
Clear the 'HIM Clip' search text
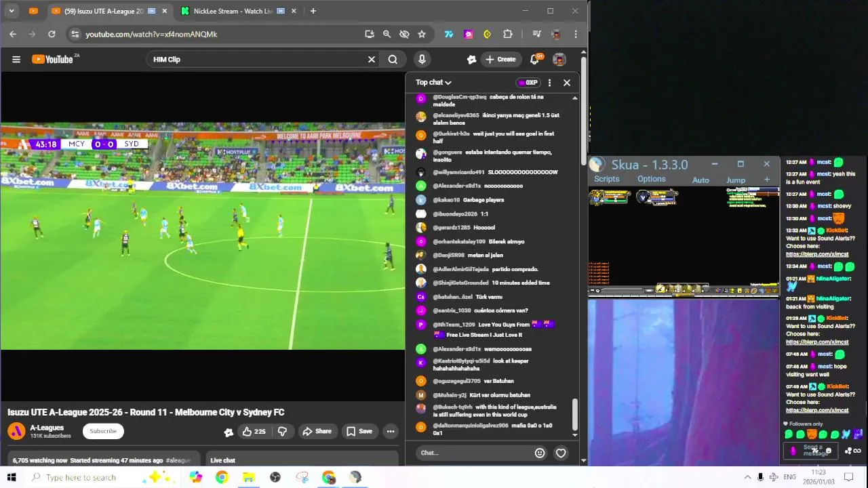click(x=372, y=60)
